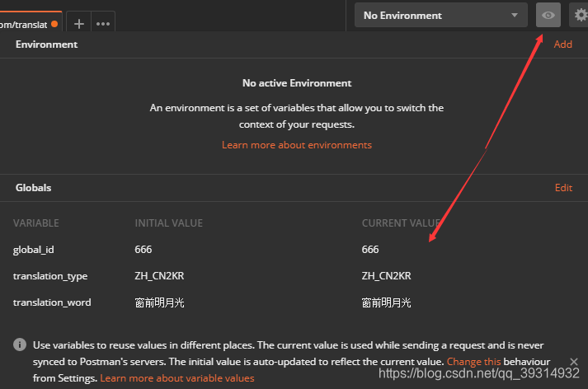588x389 pixels.
Task: Click the INITIAL VALUE column header
Action: click(x=169, y=223)
